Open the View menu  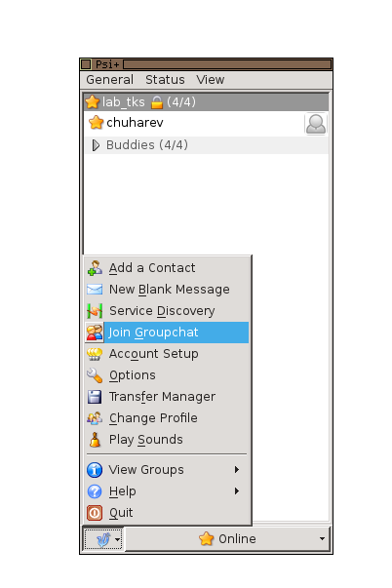click(210, 80)
